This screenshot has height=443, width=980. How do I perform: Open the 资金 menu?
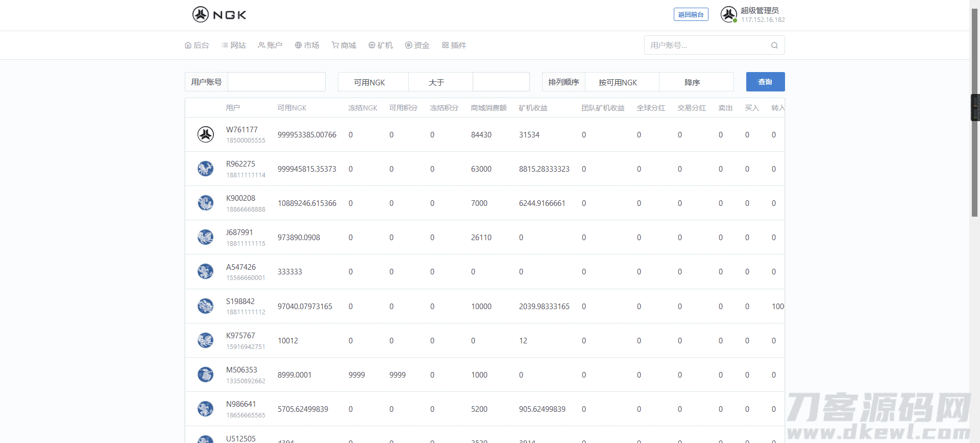(x=417, y=45)
